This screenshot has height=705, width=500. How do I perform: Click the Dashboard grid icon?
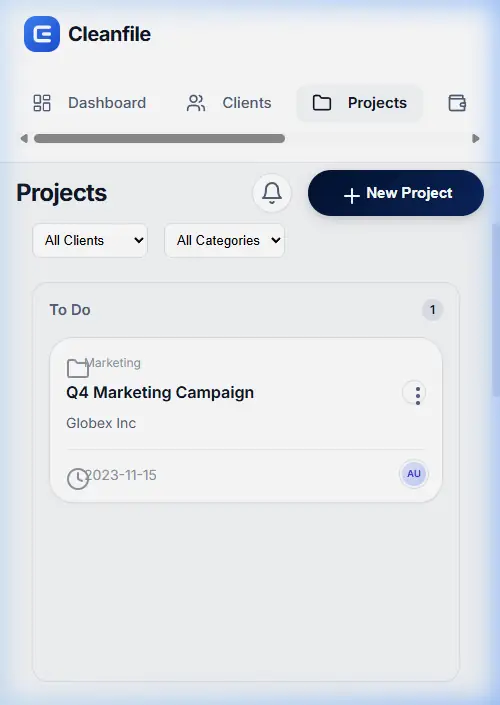pos(42,103)
